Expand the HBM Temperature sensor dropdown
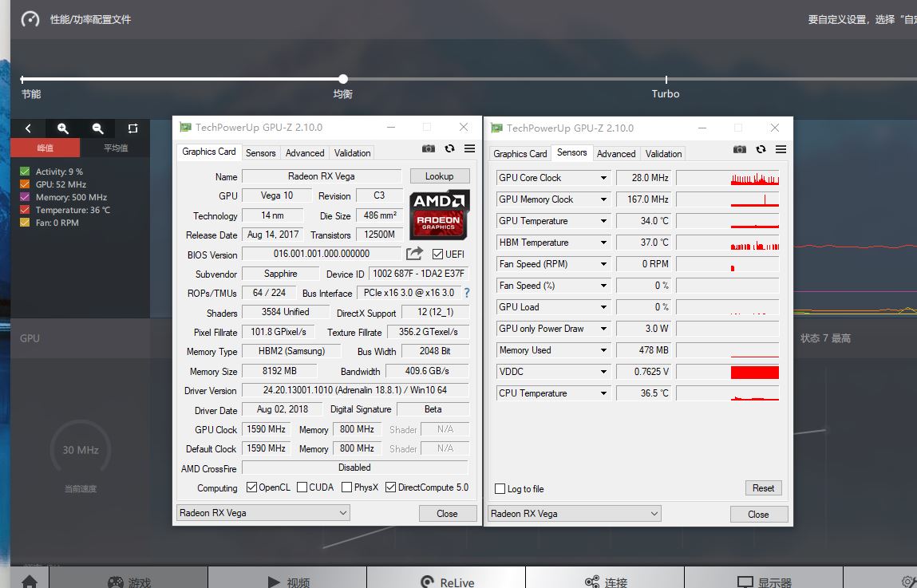The image size is (917, 588). tap(603, 243)
